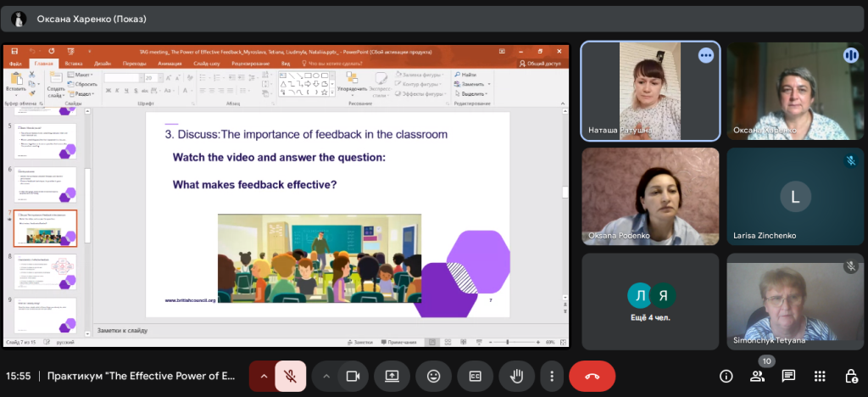
Task: Open more options on Наташа's video tile
Action: point(705,55)
